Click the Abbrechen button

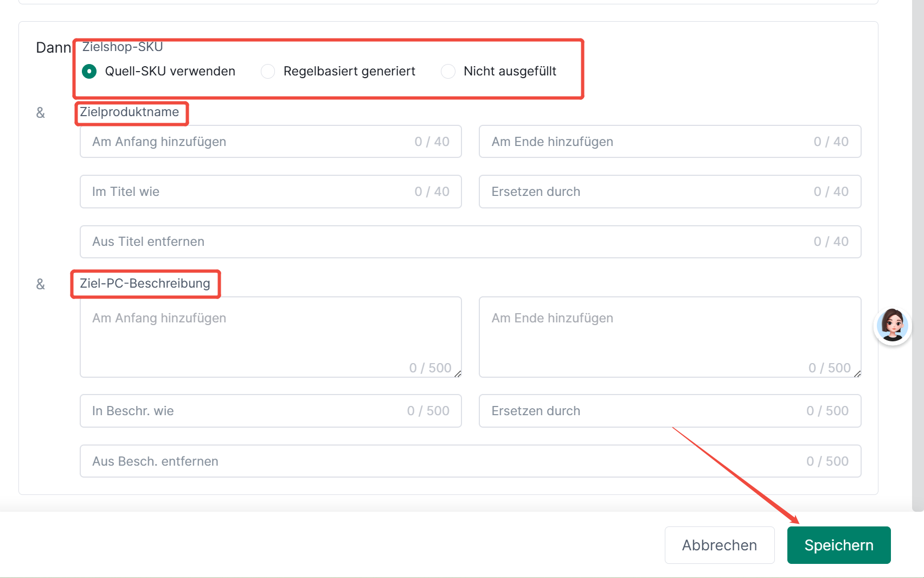point(720,545)
